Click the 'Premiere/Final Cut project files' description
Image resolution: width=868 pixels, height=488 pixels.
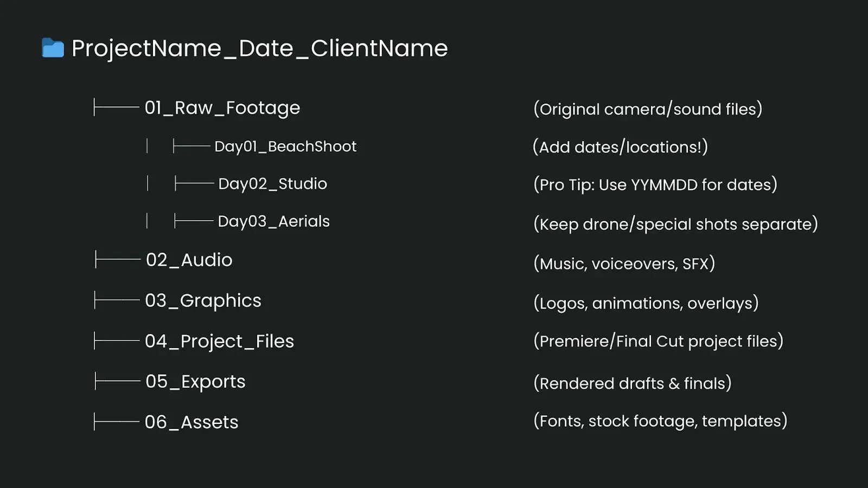tap(658, 341)
